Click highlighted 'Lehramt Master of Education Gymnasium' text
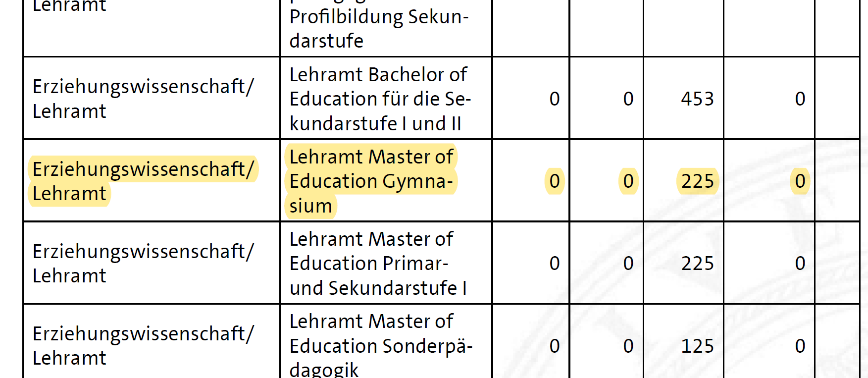Screen dimensions: 868x378 pos(371,181)
